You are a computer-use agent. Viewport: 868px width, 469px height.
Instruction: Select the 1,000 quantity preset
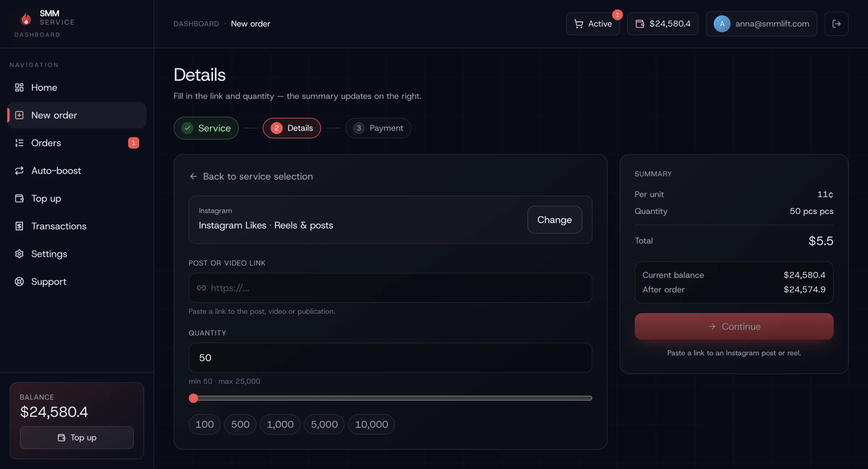(x=280, y=424)
